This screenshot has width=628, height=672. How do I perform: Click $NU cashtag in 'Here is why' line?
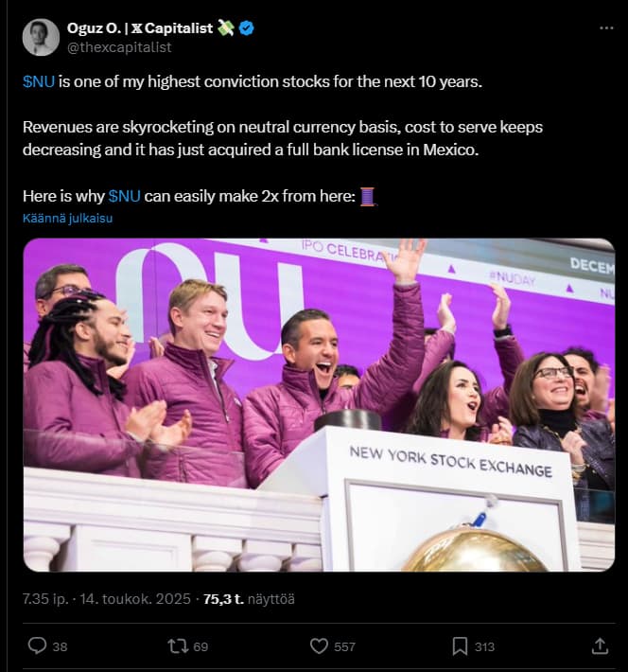click(x=125, y=197)
